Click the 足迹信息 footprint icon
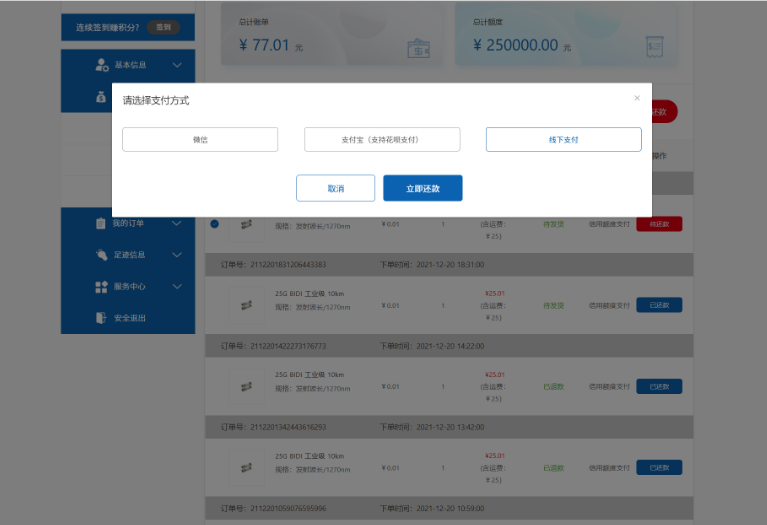Screen dimensions: 767x525 point(101,254)
